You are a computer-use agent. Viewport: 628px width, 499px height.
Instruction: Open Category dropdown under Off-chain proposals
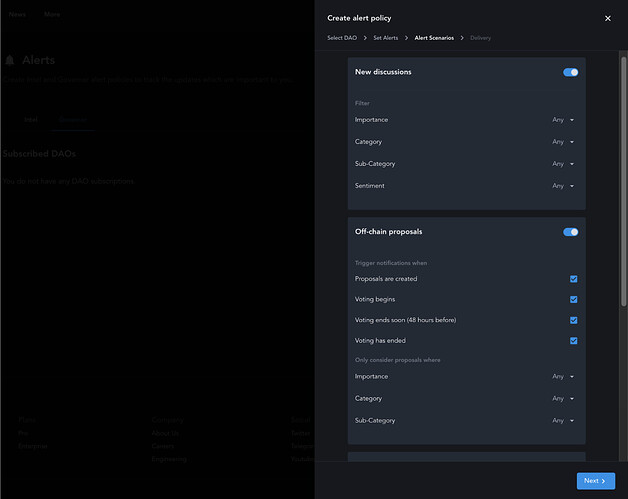(564, 399)
